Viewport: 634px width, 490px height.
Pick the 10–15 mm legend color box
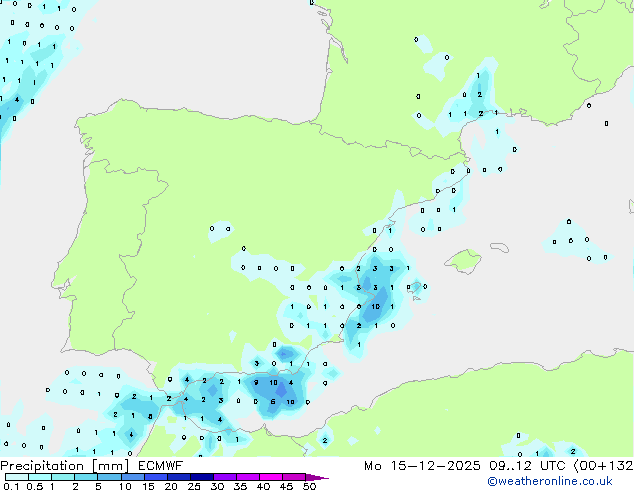(132, 477)
